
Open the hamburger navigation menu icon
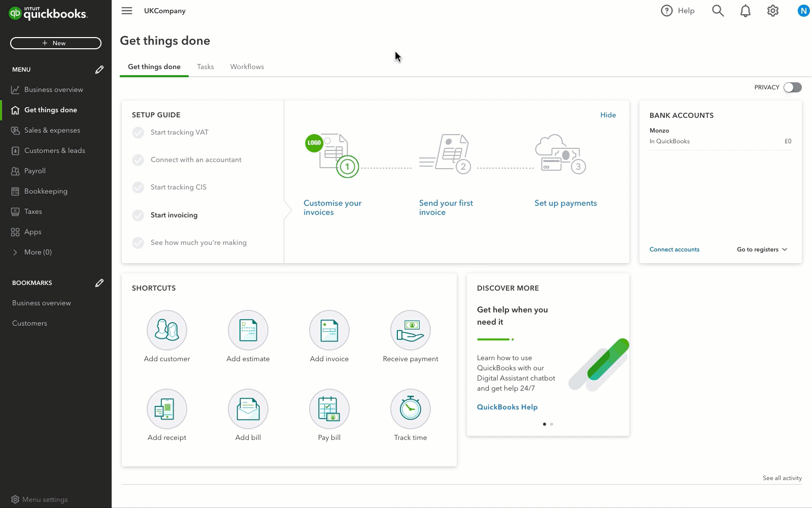[127, 11]
